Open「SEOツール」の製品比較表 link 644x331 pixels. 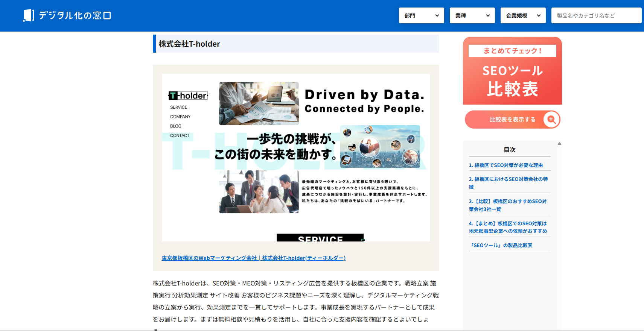coord(501,245)
